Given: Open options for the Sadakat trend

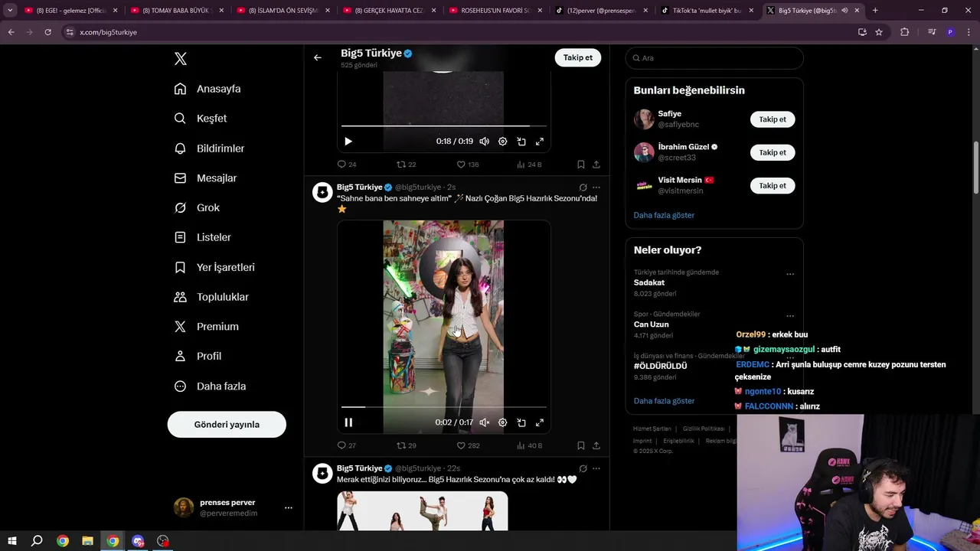Looking at the screenshot, I should (790, 274).
